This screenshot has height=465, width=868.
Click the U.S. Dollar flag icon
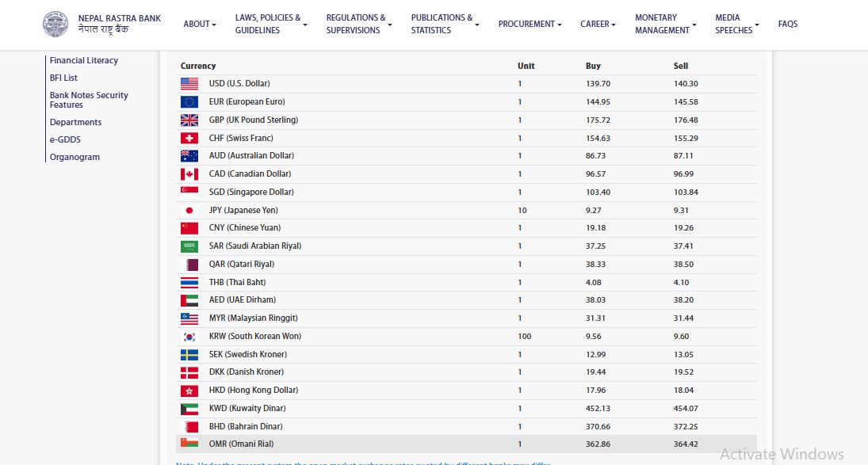(x=189, y=83)
